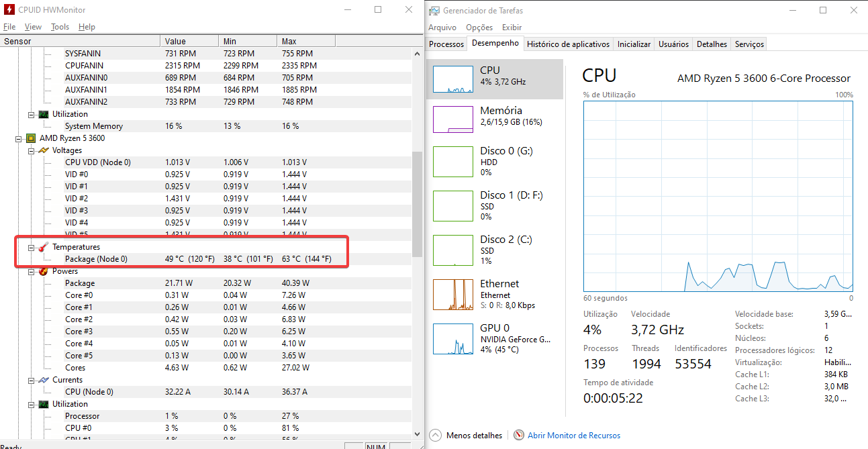Open the Exibir menu in Task Manager
The image size is (868, 449).
512,28
